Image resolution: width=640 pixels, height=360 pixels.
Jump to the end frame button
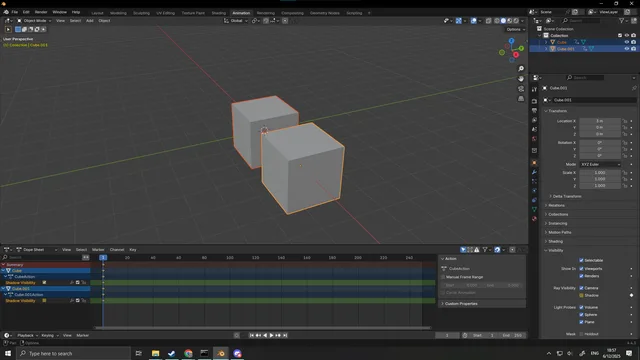285,336
